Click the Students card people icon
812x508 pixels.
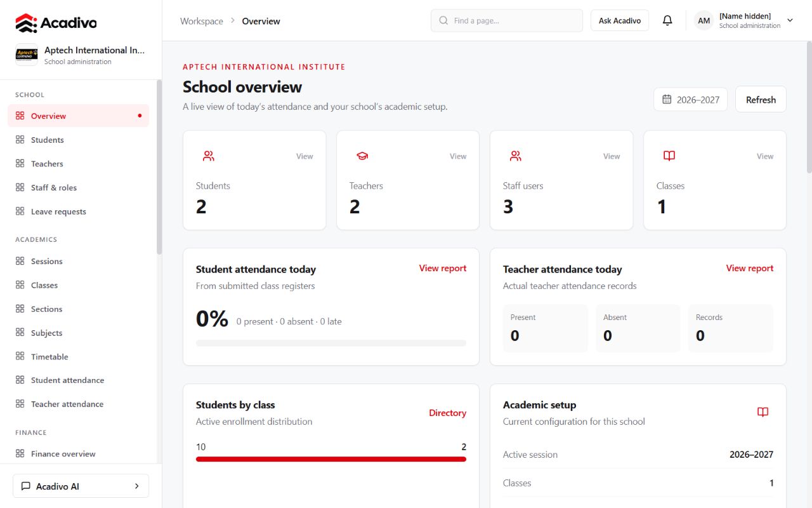click(x=208, y=156)
